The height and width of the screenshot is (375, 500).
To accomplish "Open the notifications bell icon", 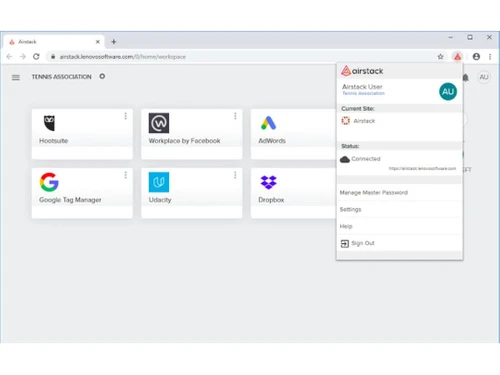I will click(x=466, y=78).
